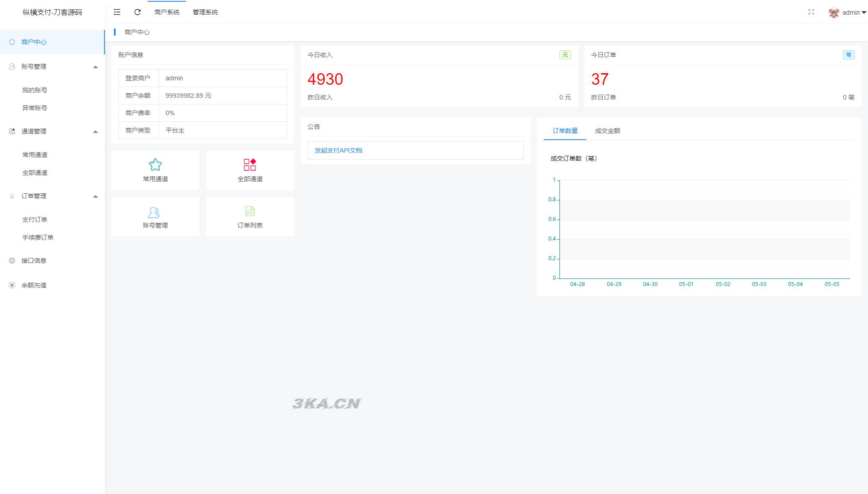
Task: Open 余额充值 in the sidebar
Action: [x=34, y=285]
